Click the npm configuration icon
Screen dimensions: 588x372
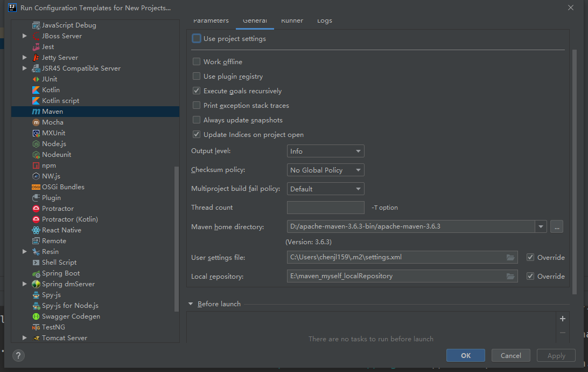[36, 166]
